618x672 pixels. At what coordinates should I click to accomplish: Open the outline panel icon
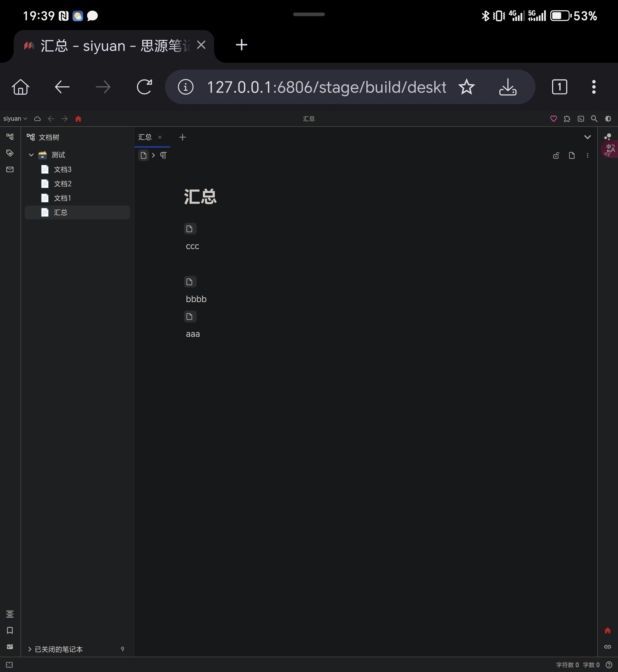click(10, 614)
